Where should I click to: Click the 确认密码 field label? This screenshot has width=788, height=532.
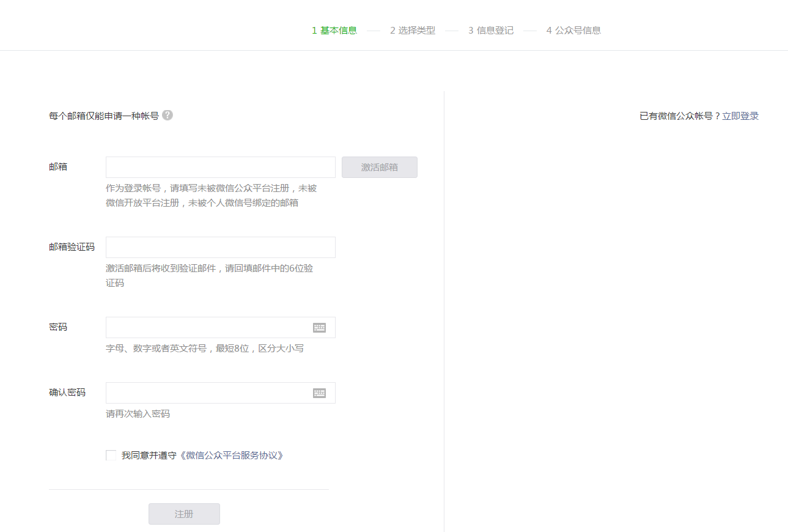click(x=67, y=393)
